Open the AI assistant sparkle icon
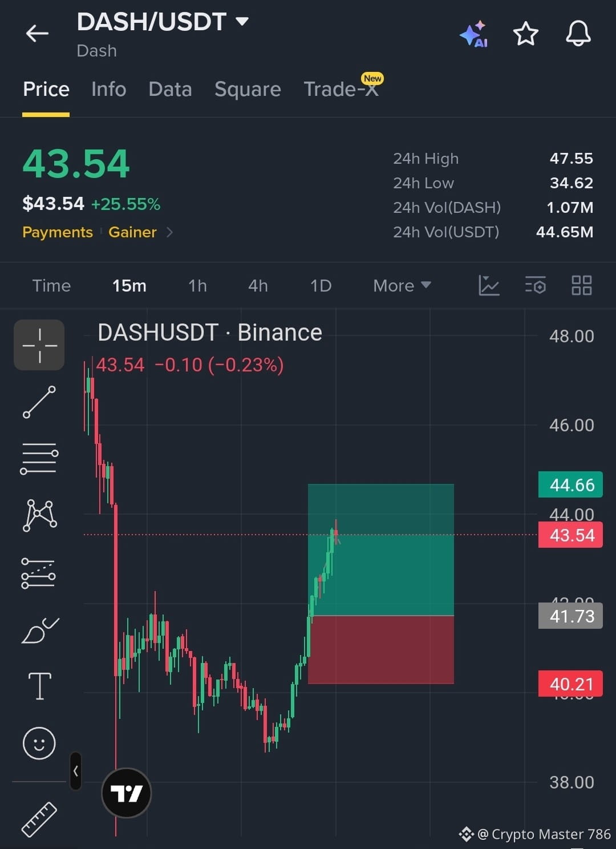616x849 pixels. [x=473, y=34]
